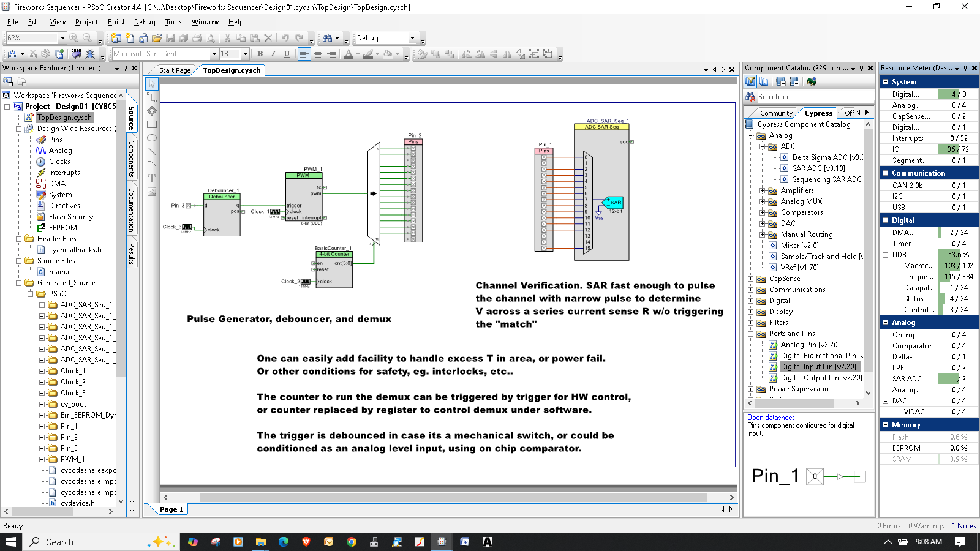Open the Build menu
980x551 pixels.
(116, 22)
